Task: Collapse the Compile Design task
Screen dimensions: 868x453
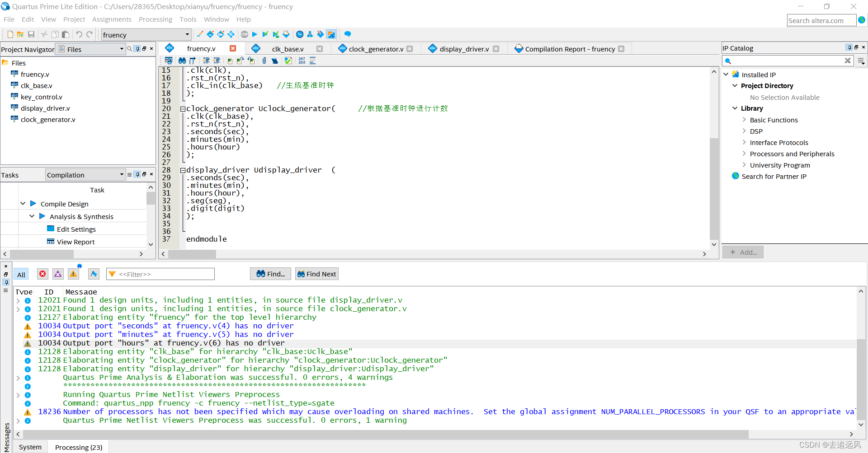Action: point(23,204)
